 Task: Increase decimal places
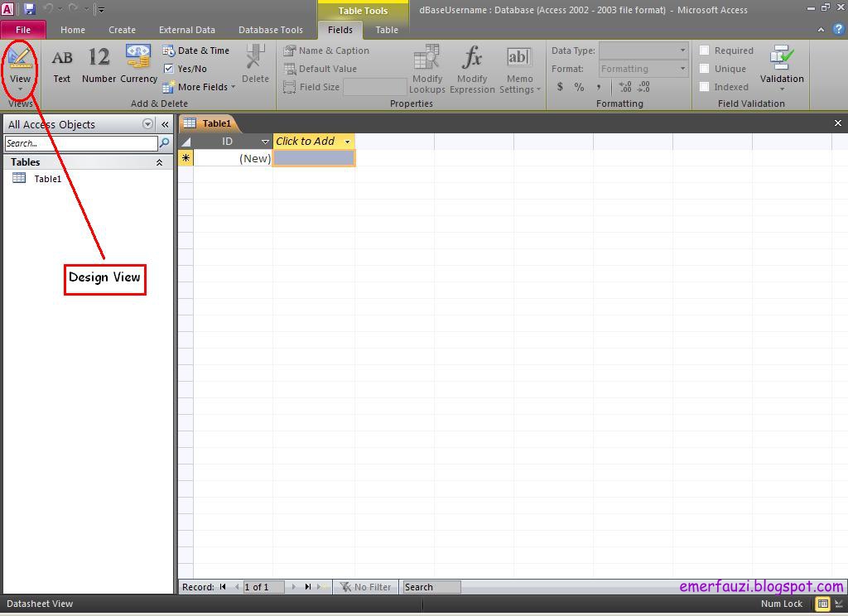coord(625,87)
